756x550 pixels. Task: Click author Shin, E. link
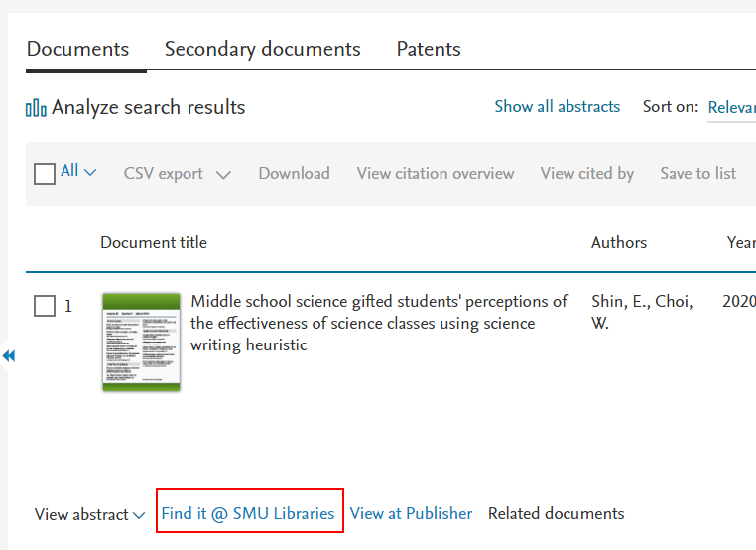click(617, 301)
